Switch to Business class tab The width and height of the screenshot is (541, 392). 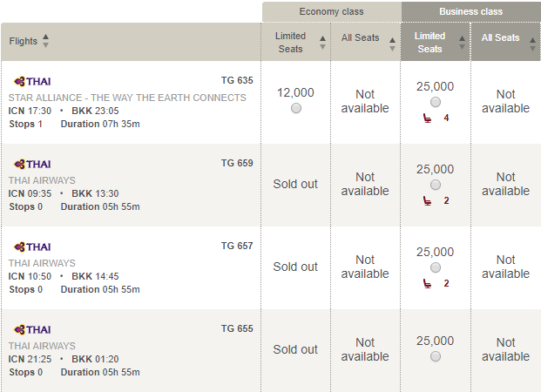471,11
